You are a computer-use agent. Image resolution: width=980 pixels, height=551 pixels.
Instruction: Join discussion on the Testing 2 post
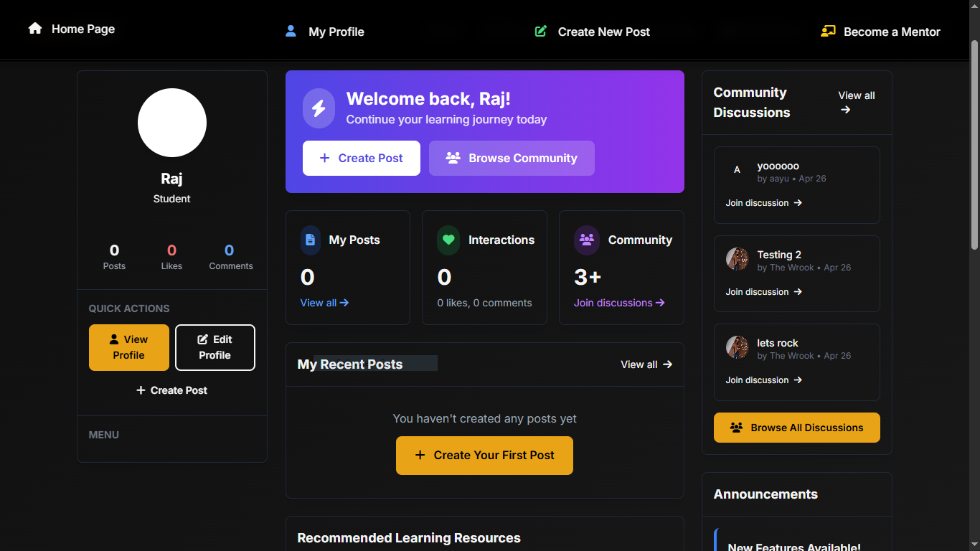pos(764,292)
